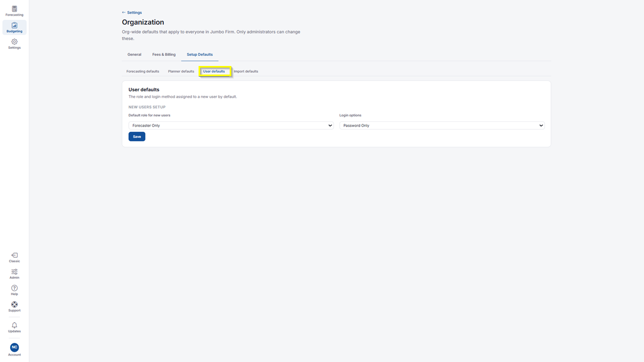Open the Admin sliders icon
The height and width of the screenshot is (362, 644).
pyautogui.click(x=14, y=274)
